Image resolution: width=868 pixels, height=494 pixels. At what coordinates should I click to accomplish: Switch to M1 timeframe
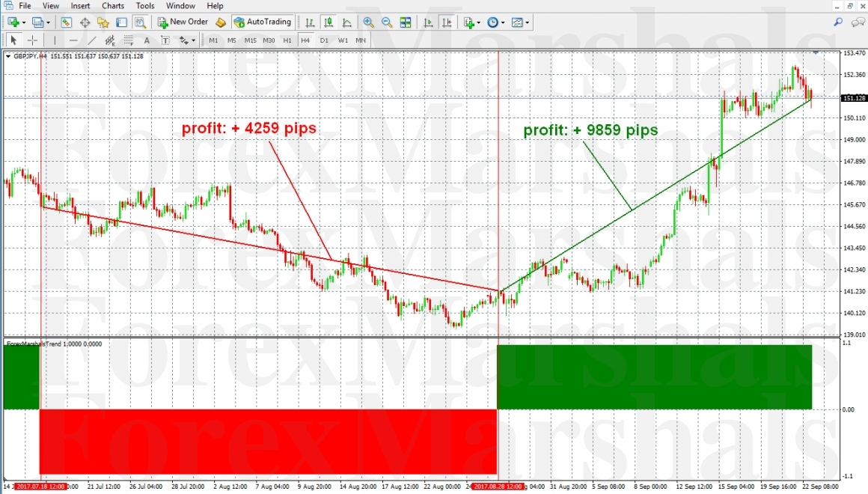[213, 40]
